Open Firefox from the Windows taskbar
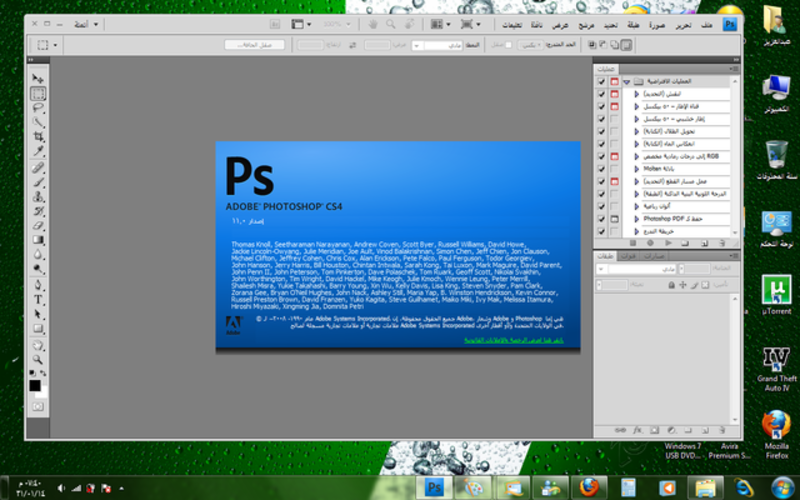The width and height of the screenshot is (800, 500). click(590, 486)
